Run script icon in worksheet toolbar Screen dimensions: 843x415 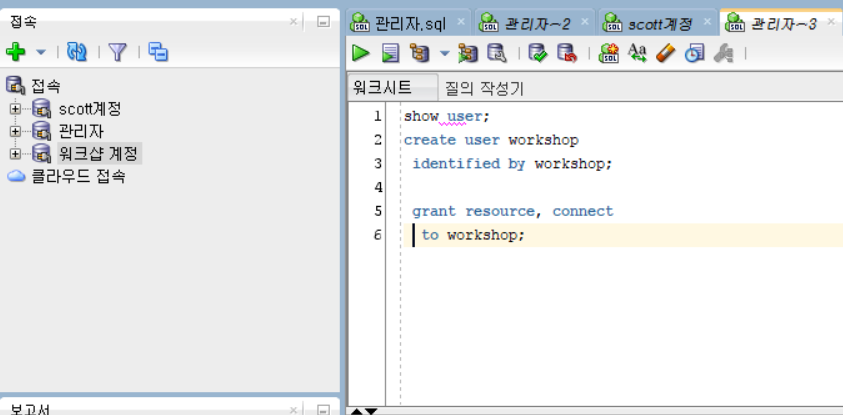[391, 53]
